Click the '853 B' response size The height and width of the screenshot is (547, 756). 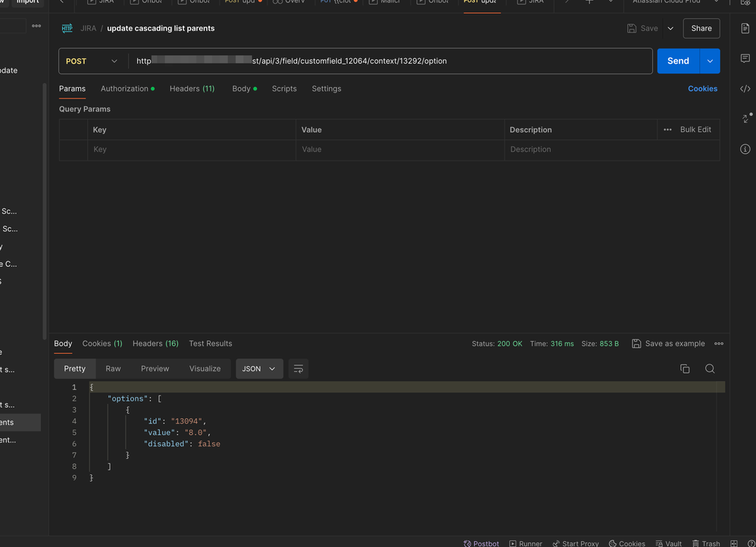pos(609,344)
